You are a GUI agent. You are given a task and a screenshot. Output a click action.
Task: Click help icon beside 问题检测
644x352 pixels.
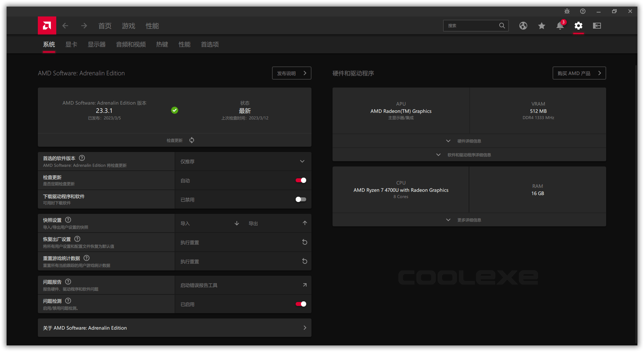click(x=68, y=301)
